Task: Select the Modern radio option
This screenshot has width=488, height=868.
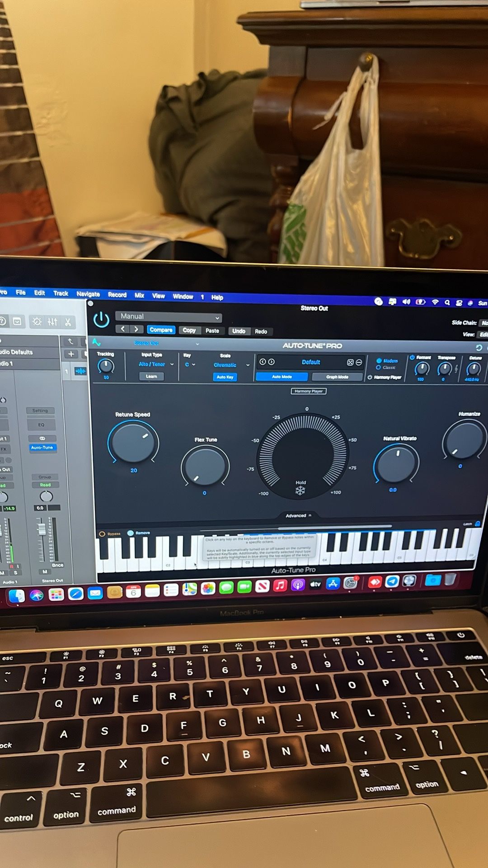Action: tap(387, 361)
